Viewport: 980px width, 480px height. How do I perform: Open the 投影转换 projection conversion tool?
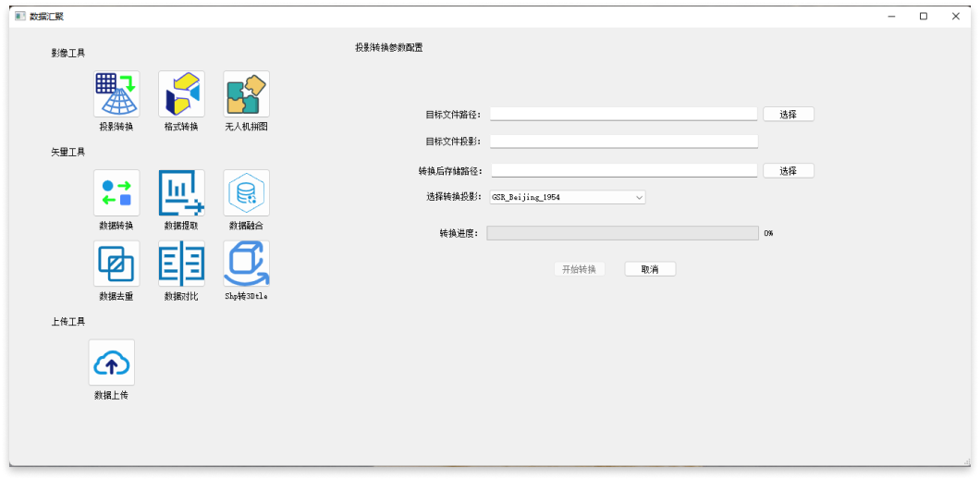pyautogui.click(x=116, y=94)
